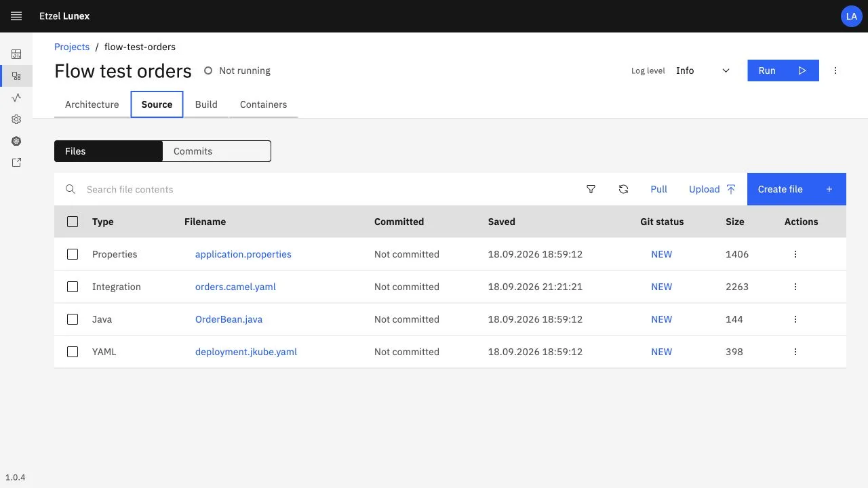Refresh the file list
Screen dimensions: 868x488
623,189
